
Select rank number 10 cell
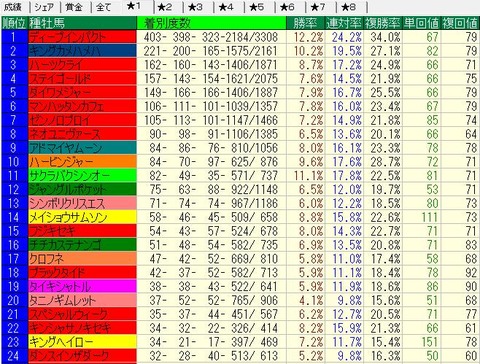pyautogui.click(x=14, y=162)
